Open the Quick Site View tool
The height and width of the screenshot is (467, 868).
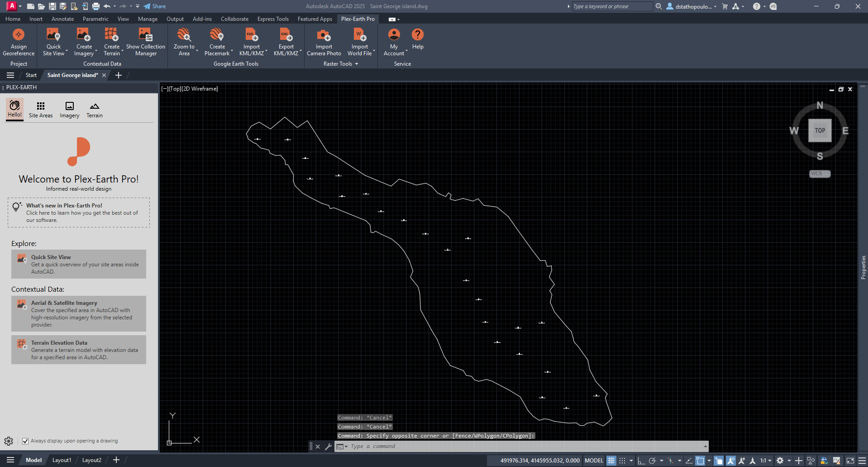click(x=53, y=42)
